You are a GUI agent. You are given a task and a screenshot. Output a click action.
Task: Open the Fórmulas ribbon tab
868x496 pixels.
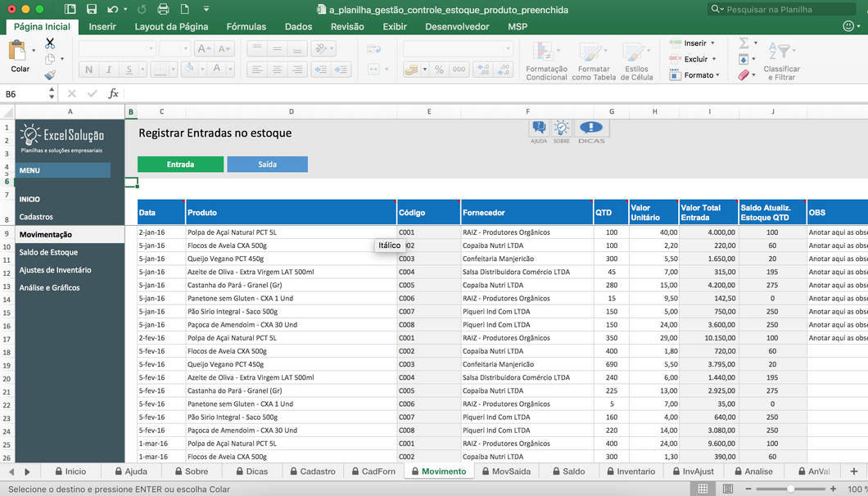(246, 26)
